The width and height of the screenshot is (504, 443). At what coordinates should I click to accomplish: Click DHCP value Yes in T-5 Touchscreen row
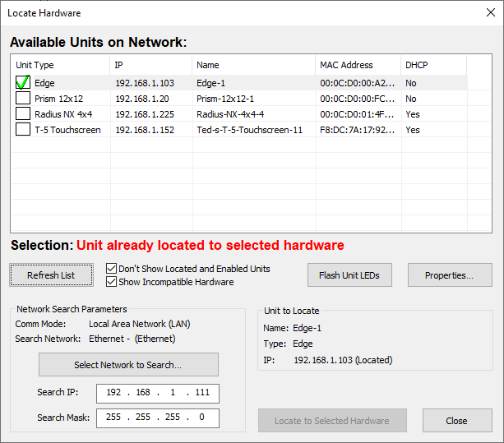coord(413,130)
